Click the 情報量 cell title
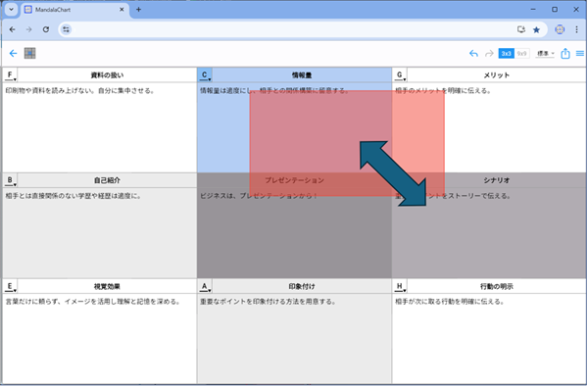The height and width of the screenshot is (386, 588). point(302,75)
